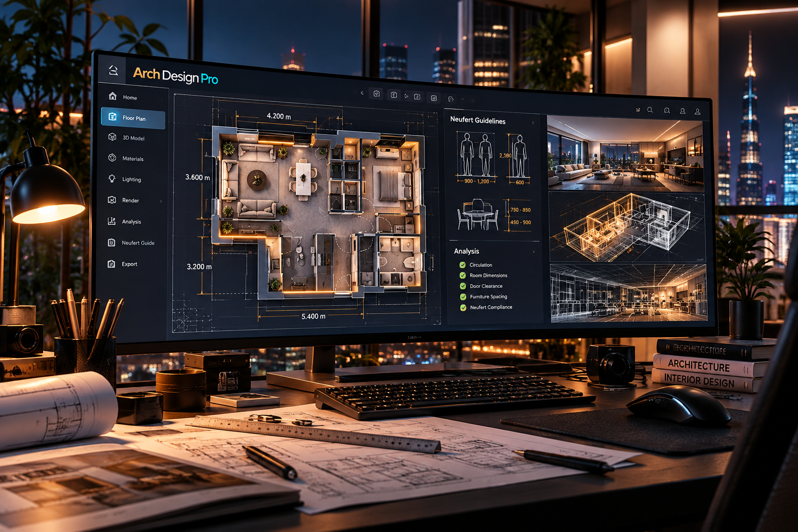Click the rightmost user profile icon
Screen dimensions: 798x532
click(698, 112)
